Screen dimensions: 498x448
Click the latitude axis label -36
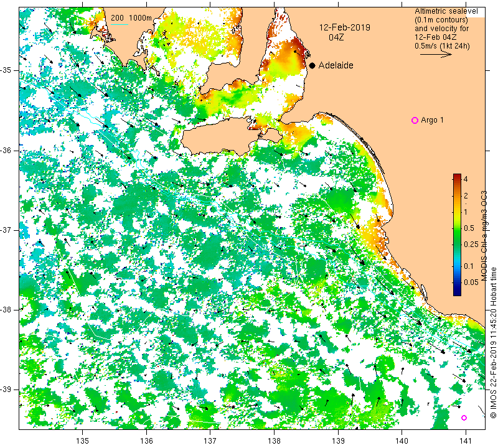(6, 150)
